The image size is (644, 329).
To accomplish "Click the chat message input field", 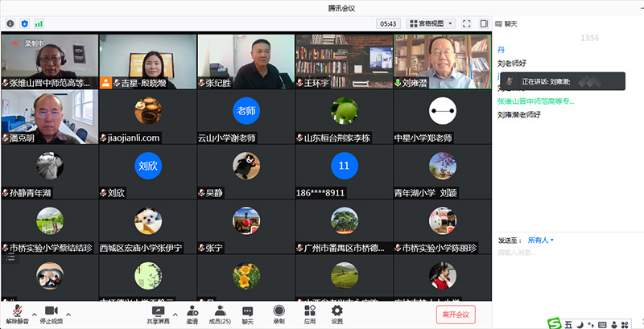I will (568, 265).
